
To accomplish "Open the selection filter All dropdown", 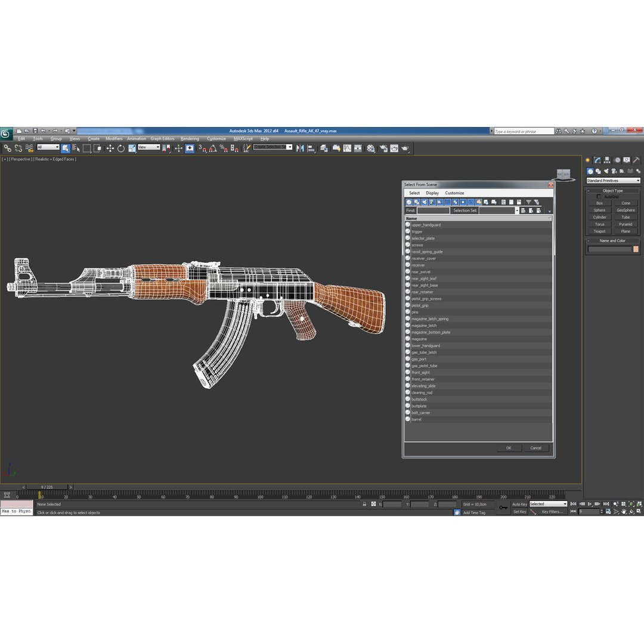I will click(48, 147).
